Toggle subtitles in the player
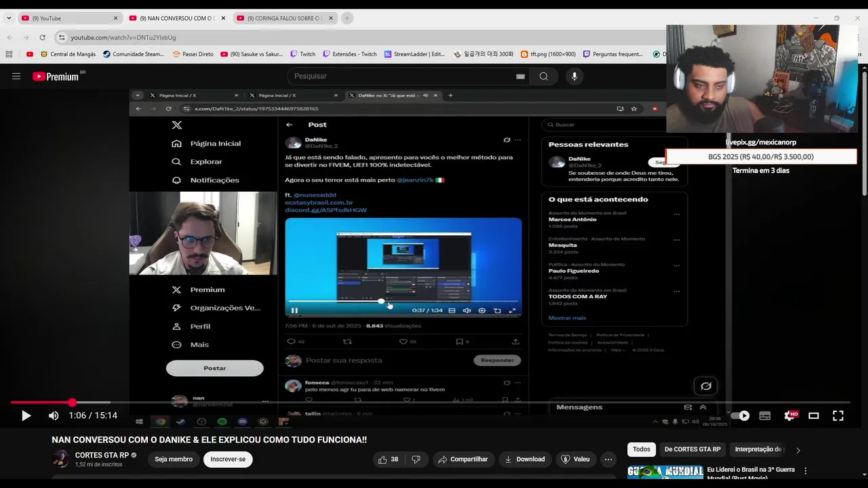Screen dimensions: 868x488 [765, 415]
